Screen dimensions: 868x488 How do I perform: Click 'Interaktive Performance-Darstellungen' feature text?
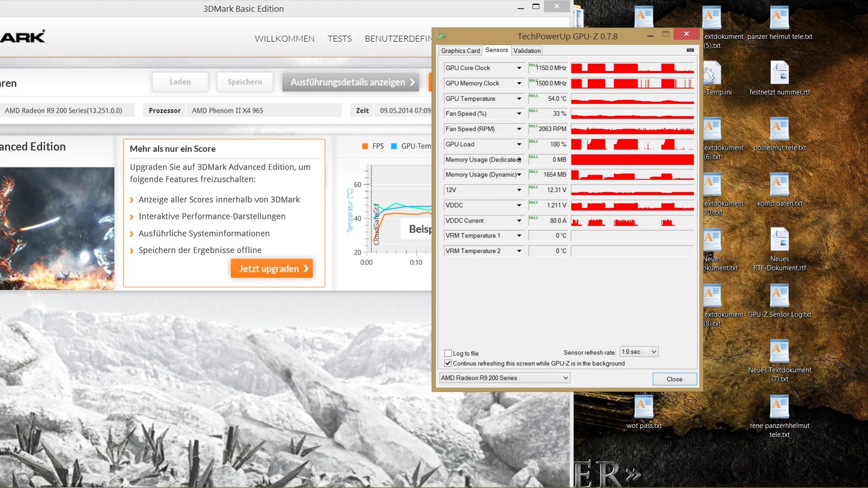(212, 216)
